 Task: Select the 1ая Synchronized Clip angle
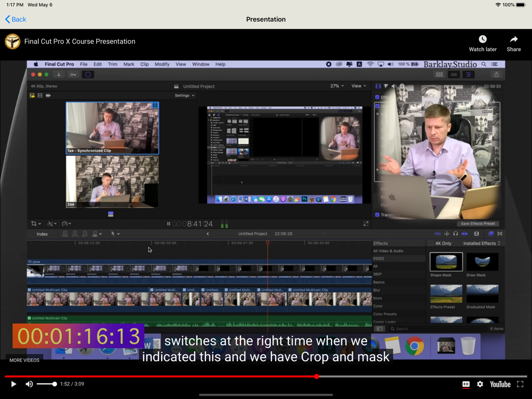point(112,128)
